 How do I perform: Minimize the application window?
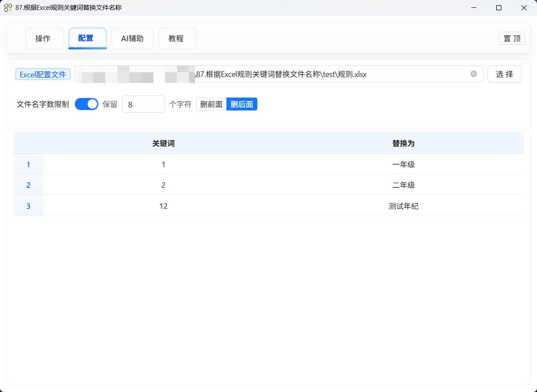(x=473, y=7)
